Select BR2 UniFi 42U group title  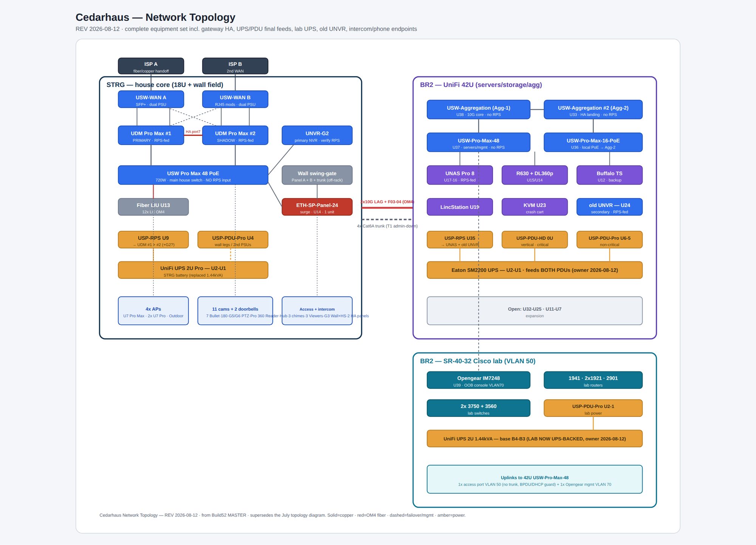(x=481, y=85)
